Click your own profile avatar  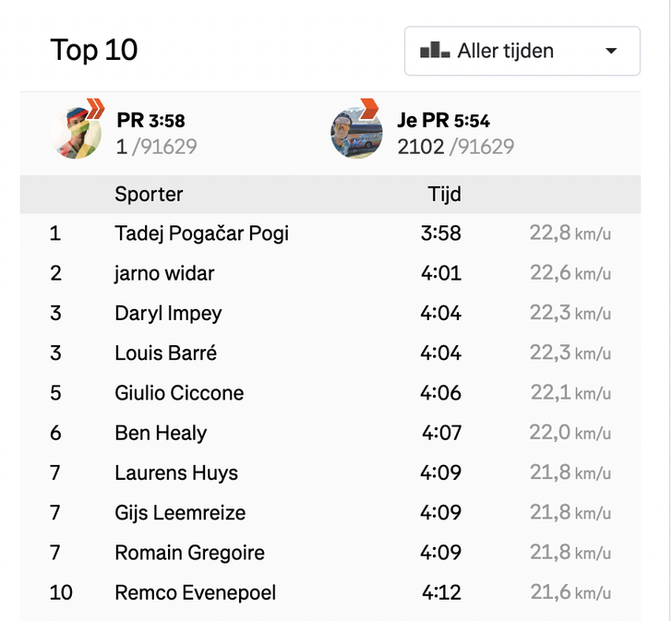point(356,132)
